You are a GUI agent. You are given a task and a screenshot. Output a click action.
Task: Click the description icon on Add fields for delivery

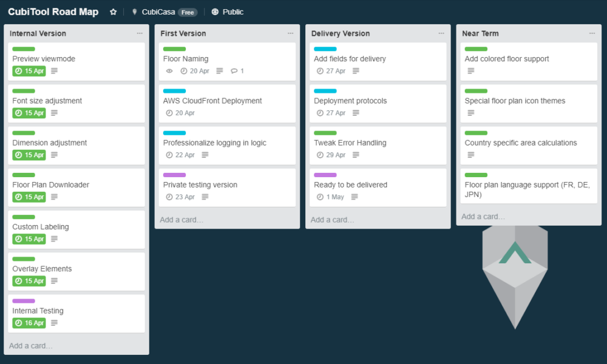coord(356,71)
